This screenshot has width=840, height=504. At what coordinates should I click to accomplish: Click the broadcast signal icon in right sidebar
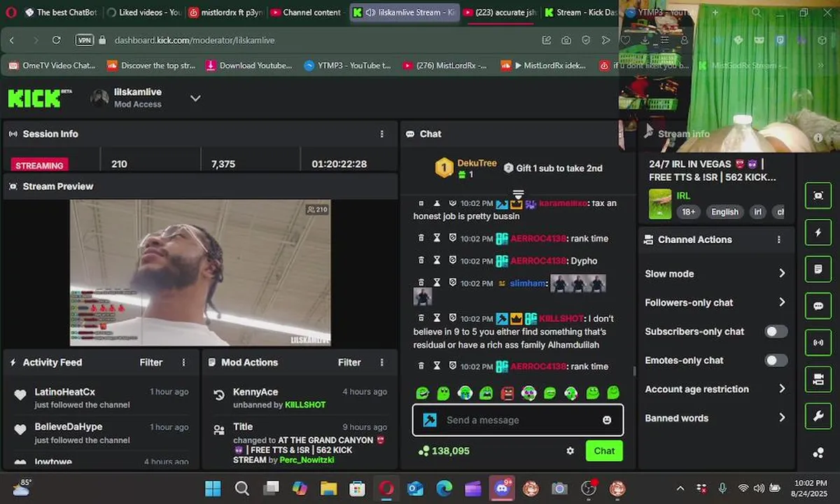pos(818,342)
